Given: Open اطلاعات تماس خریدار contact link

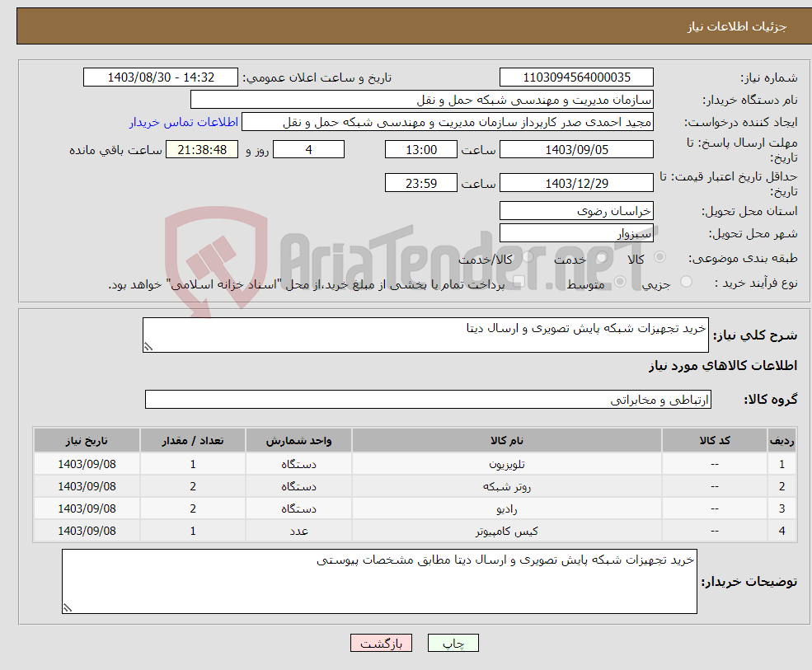Looking at the screenshot, I should coord(184,122).
